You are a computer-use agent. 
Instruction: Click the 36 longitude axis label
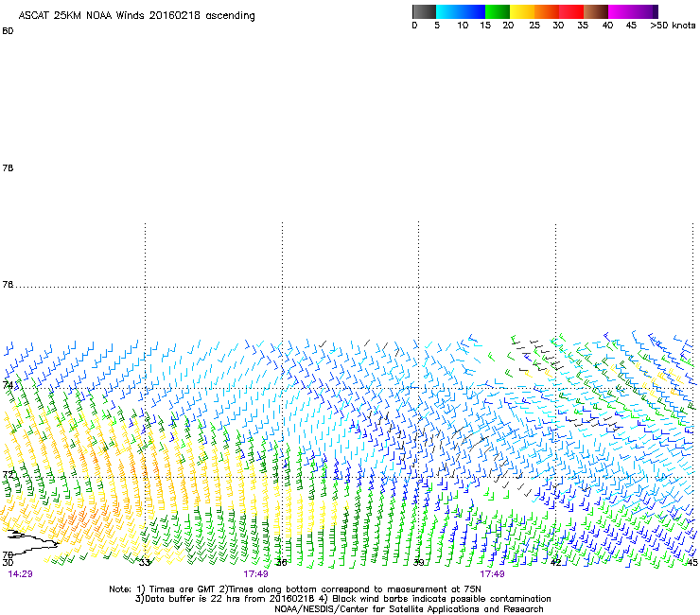point(281,562)
